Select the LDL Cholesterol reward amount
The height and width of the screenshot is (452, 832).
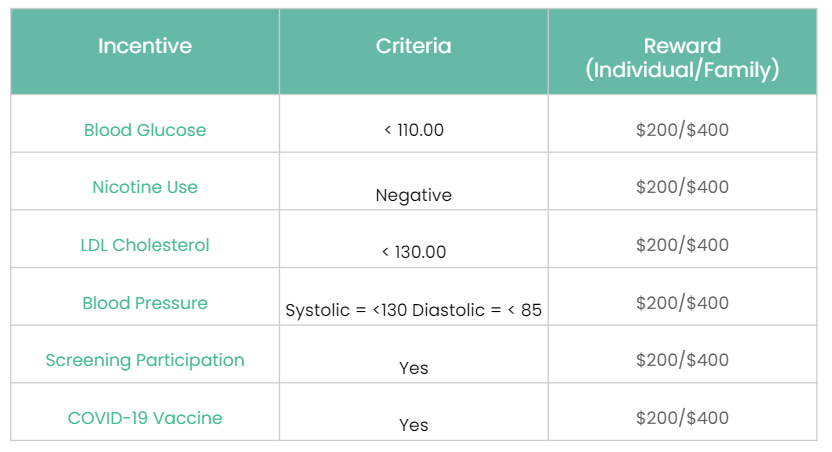(682, 245)
